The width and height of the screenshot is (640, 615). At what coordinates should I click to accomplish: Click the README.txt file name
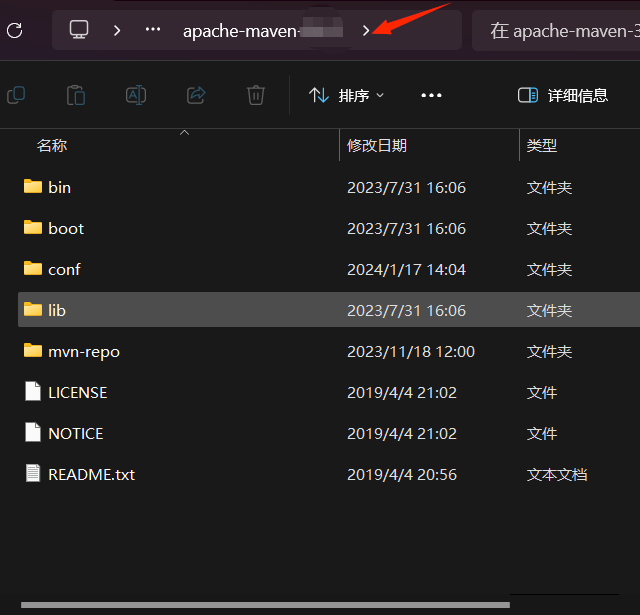tap(91, 475)
